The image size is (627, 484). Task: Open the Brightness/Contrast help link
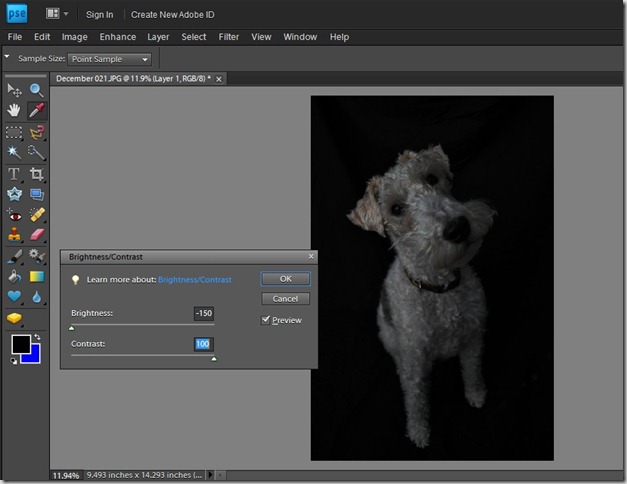click(194, 280)
